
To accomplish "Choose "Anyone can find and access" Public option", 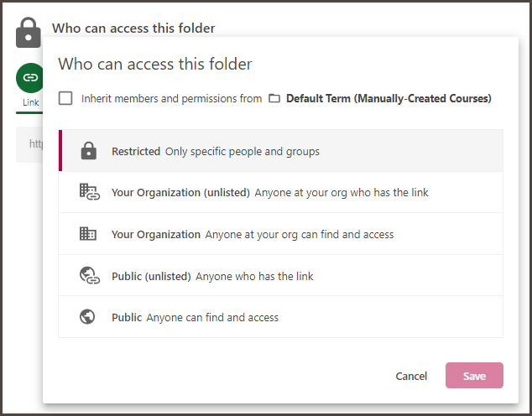I will point(212,318).
